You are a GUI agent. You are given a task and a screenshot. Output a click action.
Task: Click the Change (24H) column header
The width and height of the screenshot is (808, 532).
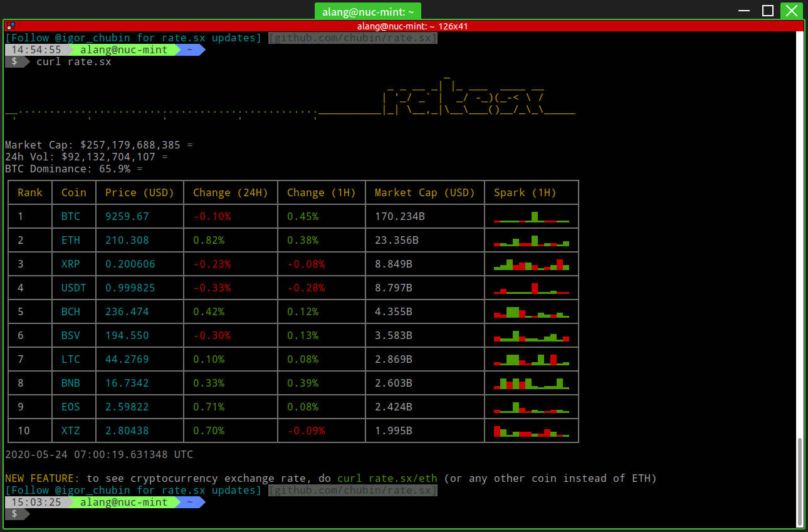click(x=231, y=192)
